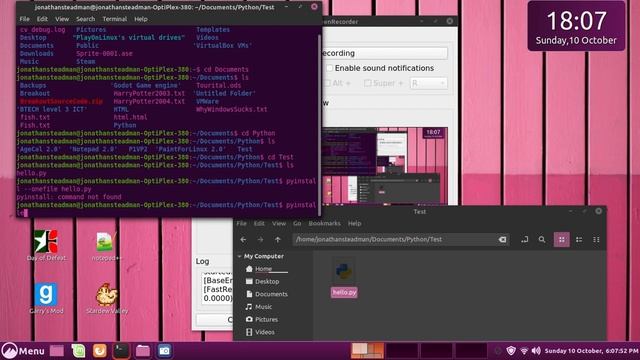Open Videos in the file manager sidebar
Screen dimensions: 640x360
coord(260,332)
